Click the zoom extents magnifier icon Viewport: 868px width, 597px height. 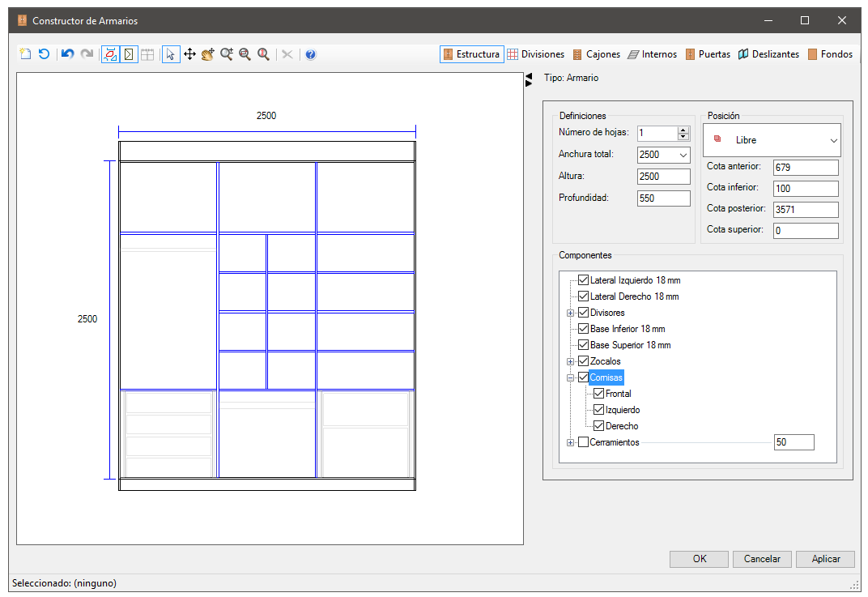pos(263,53)
